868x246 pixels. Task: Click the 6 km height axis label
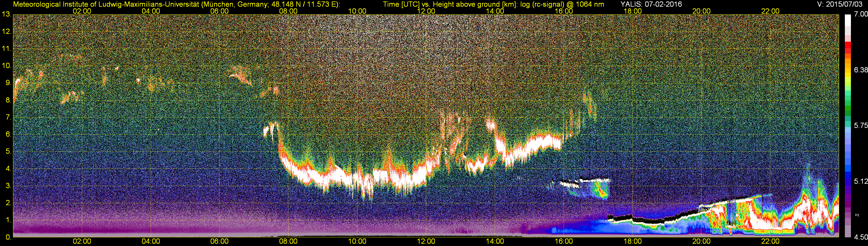[x=8, y=135]
